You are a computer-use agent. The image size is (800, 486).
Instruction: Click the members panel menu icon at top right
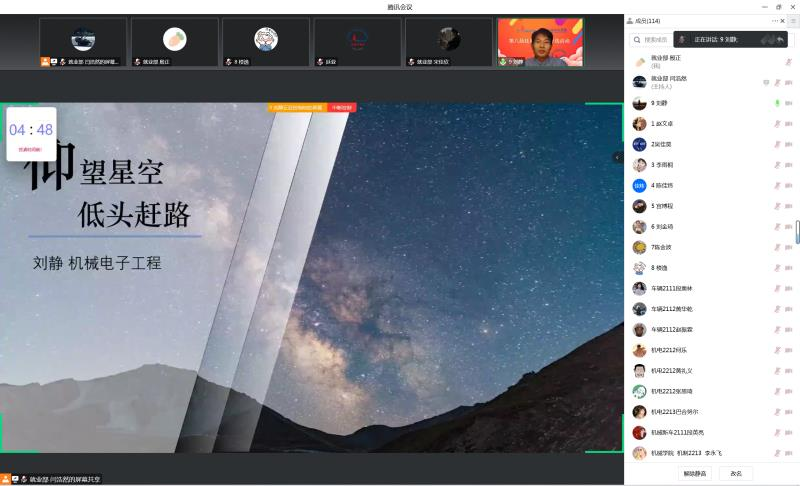(793, 21)
